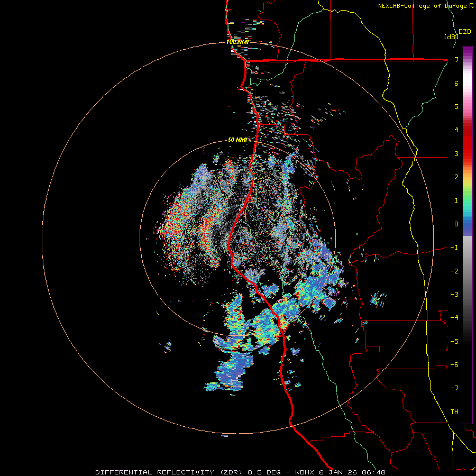Click the -6 value on the scale
Viewport: 476px width, 476px height.
(454, 365)
